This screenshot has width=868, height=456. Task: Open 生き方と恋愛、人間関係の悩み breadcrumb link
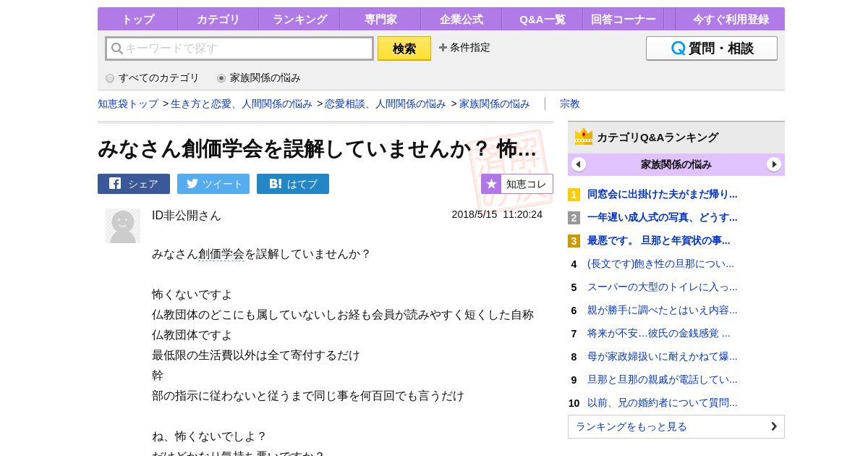[242, 104]
